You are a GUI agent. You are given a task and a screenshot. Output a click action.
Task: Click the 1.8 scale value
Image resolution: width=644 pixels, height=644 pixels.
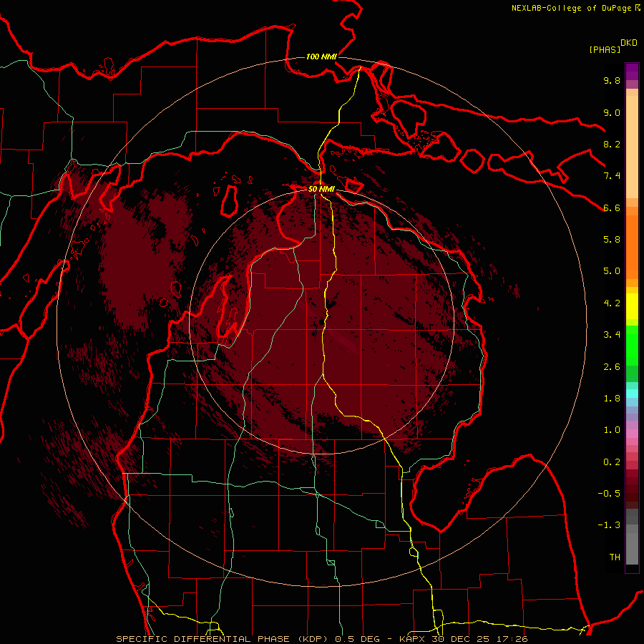(612, 399)
